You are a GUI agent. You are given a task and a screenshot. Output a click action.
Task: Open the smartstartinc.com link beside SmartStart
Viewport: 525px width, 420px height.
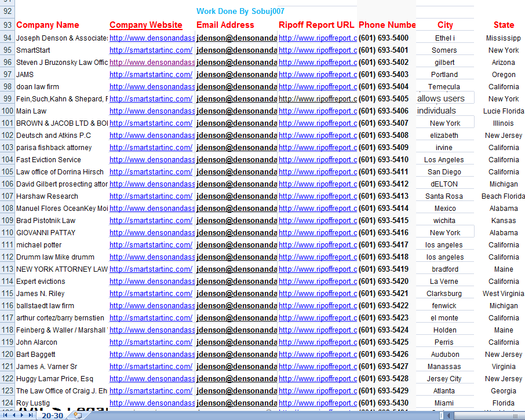(x=151, y=50)
